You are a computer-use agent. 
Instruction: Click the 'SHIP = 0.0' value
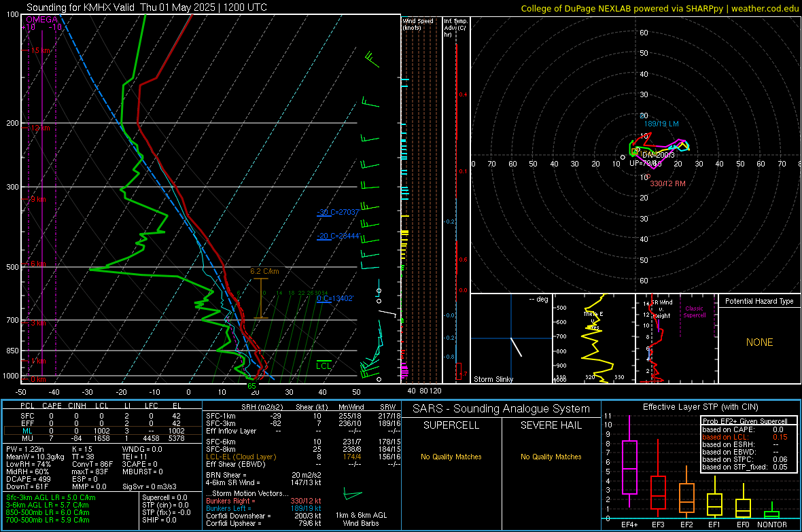pos(159,520)
